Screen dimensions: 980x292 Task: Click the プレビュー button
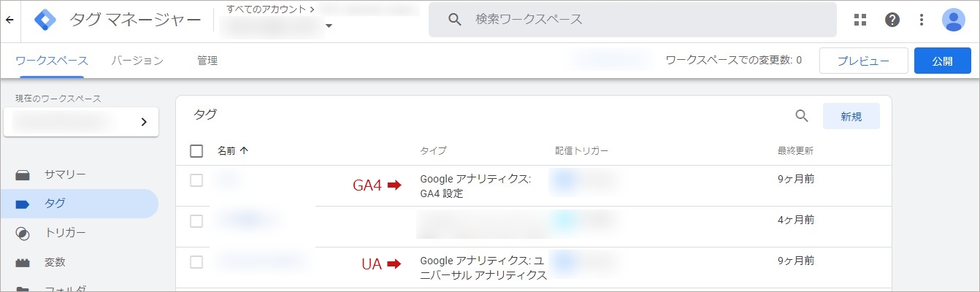[863, 61]
